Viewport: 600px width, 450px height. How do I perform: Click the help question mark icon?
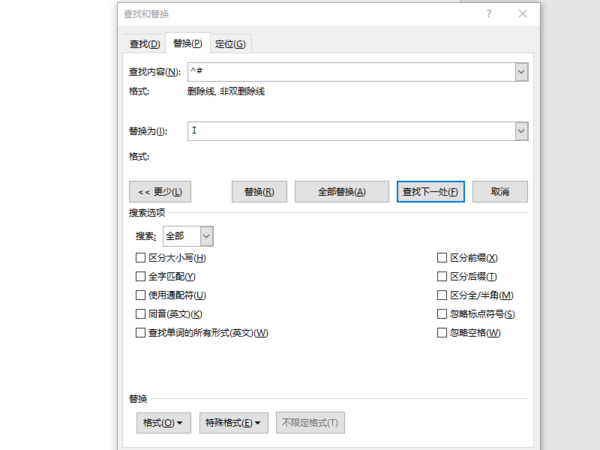[x=489, y=14]
